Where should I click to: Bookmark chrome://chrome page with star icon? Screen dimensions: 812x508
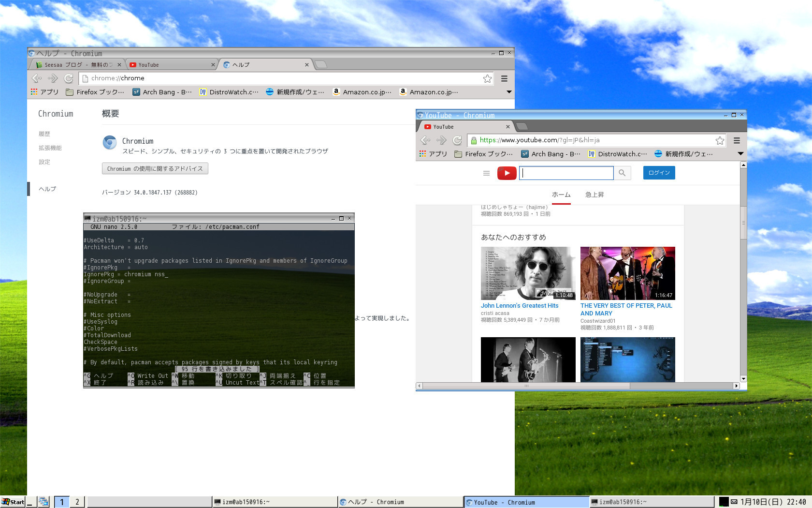[x=487, y=78]
